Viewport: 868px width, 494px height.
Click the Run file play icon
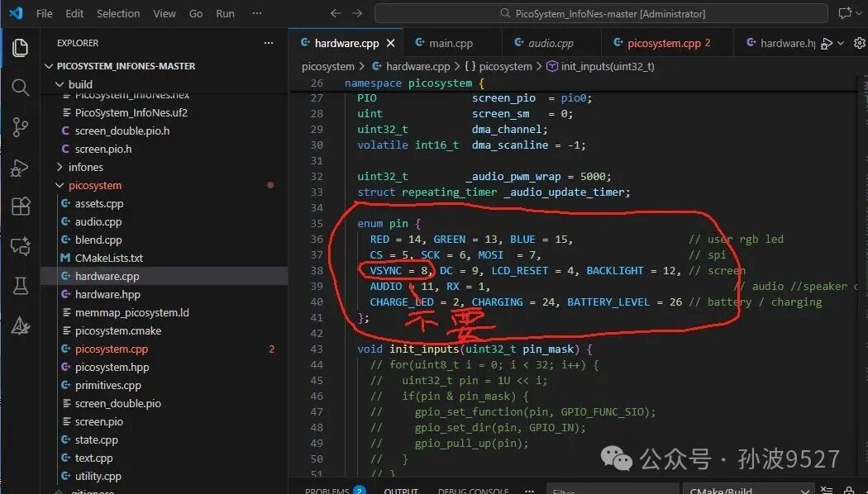pyautogui.click(x=827, y=43)
